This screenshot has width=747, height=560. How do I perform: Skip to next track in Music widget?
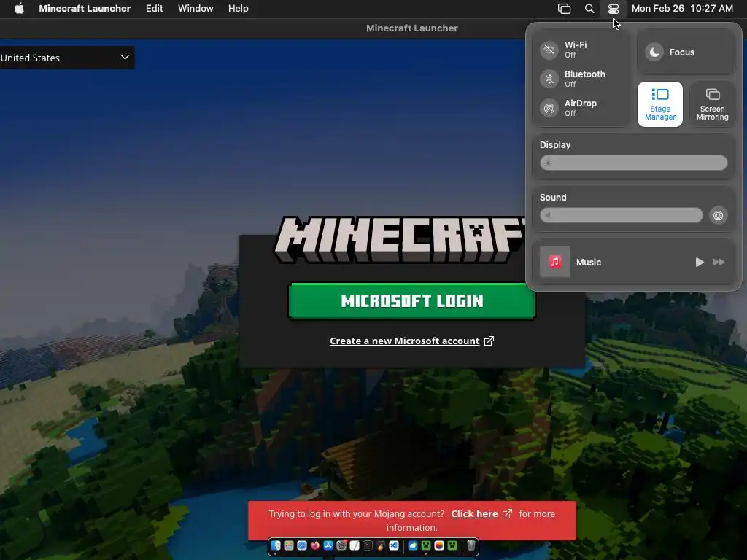point(719,262)
